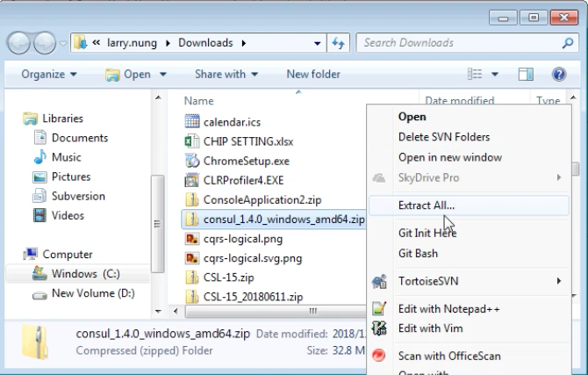This screenshot has width=588, height=375.
Task: Click the horizontal scrollbar left arrow
Action: [x=176, y=311]
